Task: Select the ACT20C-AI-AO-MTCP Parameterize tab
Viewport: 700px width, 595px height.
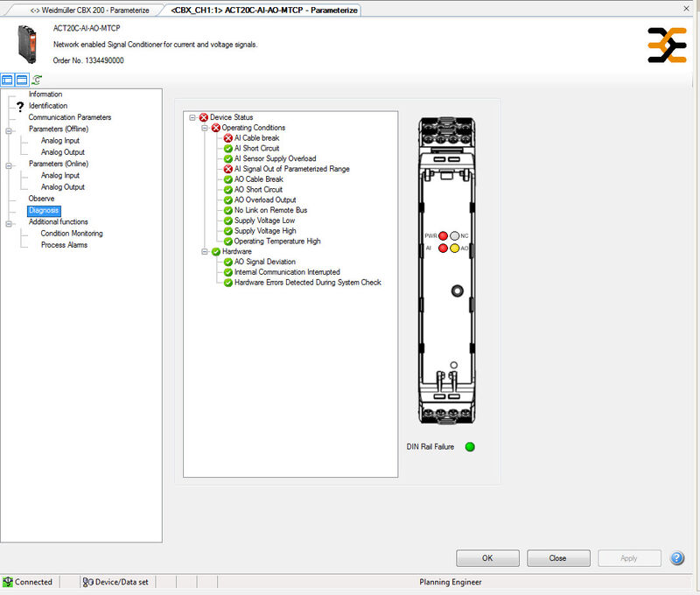Action: coord(264,10)
